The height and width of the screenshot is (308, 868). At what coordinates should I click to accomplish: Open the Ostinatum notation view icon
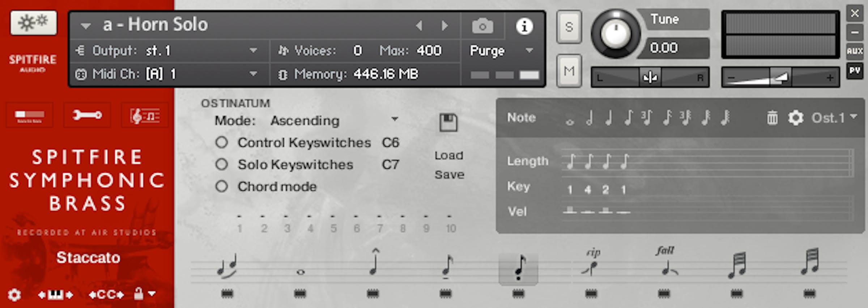click(x=145, y=115)
